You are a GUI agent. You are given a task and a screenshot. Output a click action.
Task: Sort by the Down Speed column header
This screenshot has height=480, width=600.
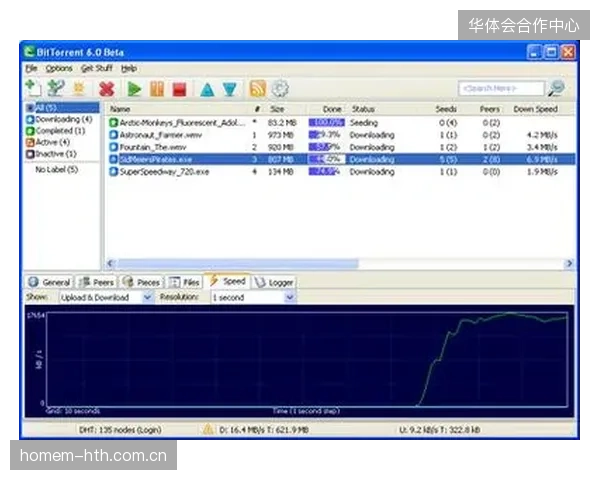pos(535,109)
